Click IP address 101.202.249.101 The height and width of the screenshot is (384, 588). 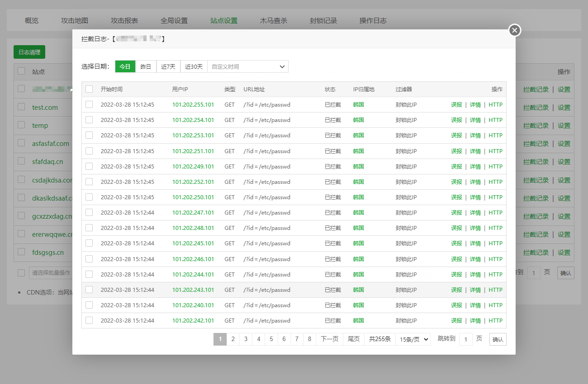193,166
